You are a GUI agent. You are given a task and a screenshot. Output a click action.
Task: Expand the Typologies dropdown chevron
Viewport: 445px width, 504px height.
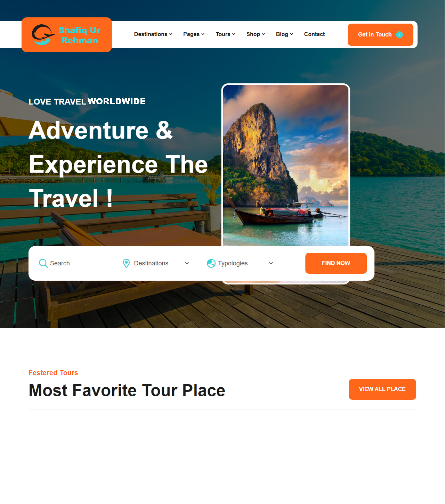pos(271,263)
